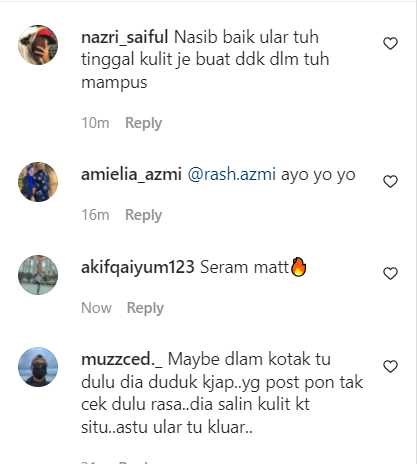Open nazri_saiful username link
This screenshot has width=417, height=464.
(125, 37)
